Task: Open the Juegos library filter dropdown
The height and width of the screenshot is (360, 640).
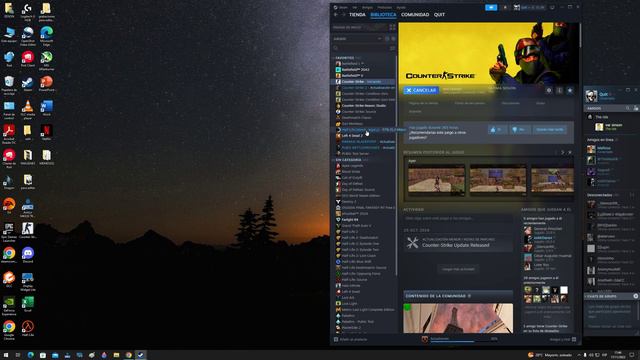Action: point(358,39)
